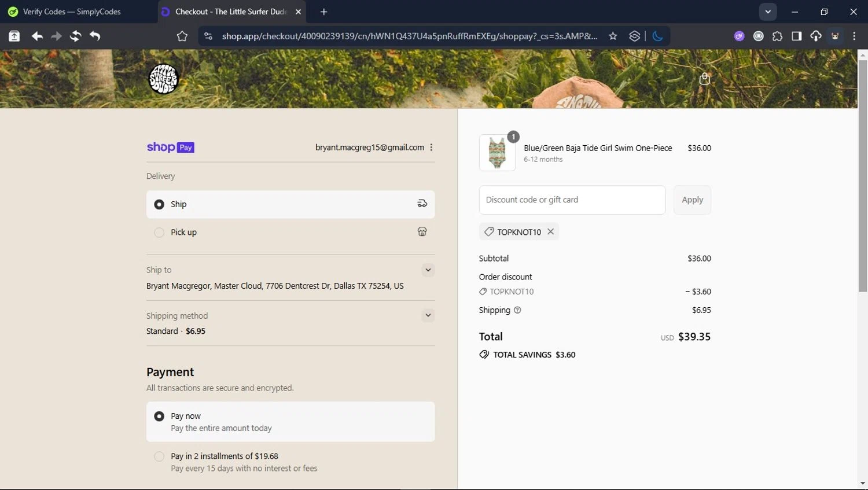Viewport: 868px width, 490px height.
Task: Open the options menu beside the email address
Action: (x=431, y=148)
